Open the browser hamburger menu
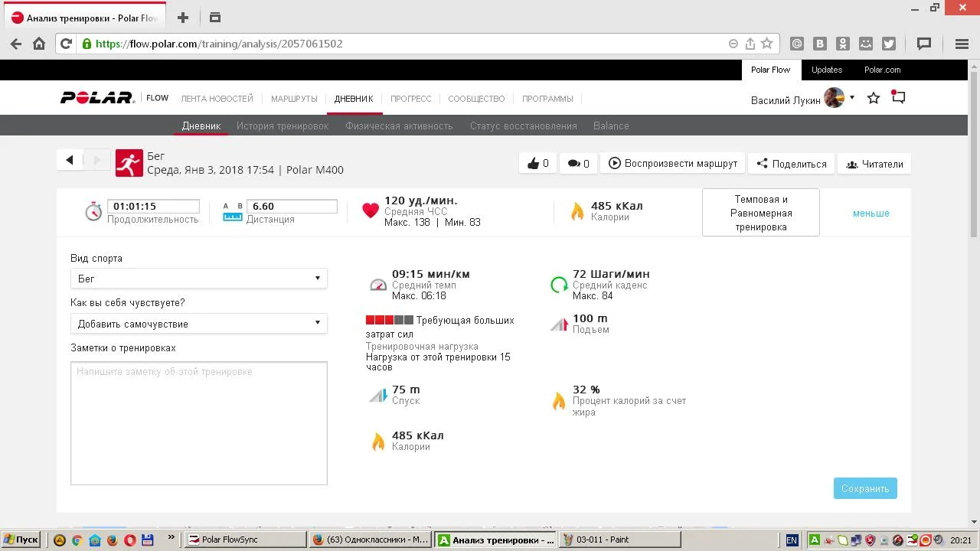This screenshot has width=980, height=551. (962, 44)
